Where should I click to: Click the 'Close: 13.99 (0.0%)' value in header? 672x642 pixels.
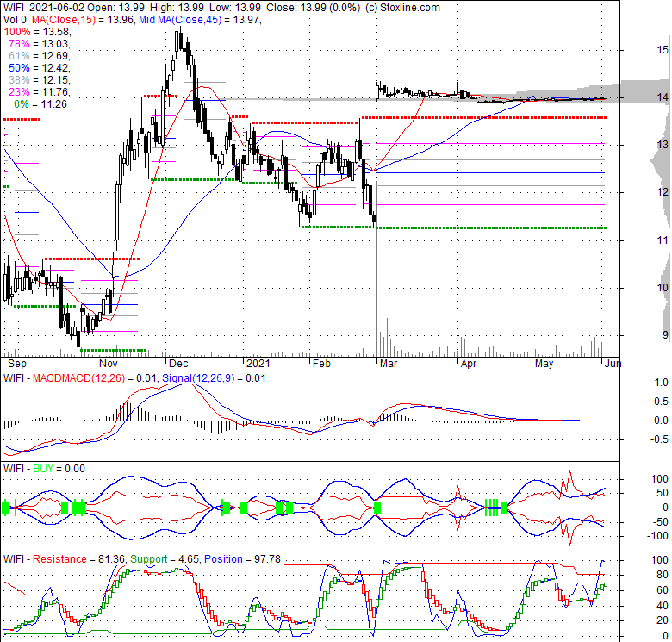point(313,8)
